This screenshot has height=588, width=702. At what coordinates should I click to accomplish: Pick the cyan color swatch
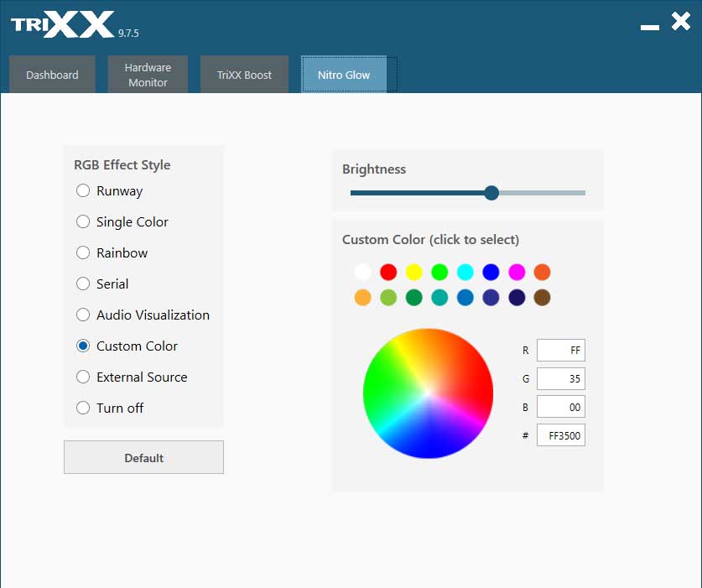click(465, 272)
